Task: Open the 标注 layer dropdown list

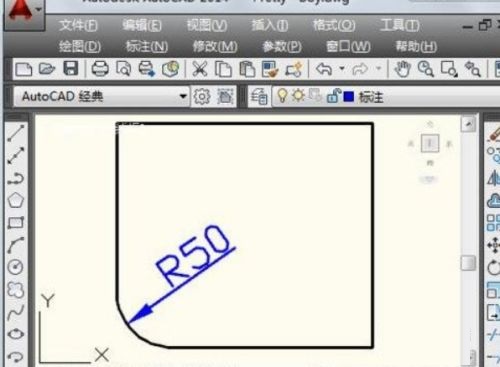Action: [386, 97]
